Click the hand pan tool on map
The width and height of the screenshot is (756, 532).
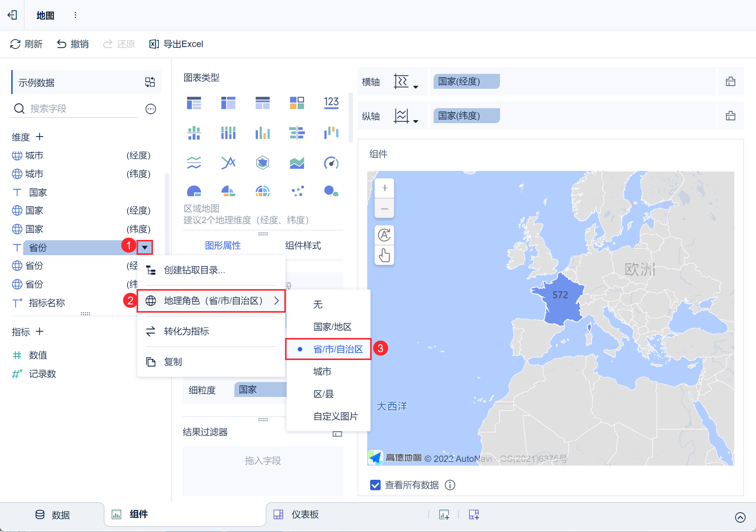[384, 256]
